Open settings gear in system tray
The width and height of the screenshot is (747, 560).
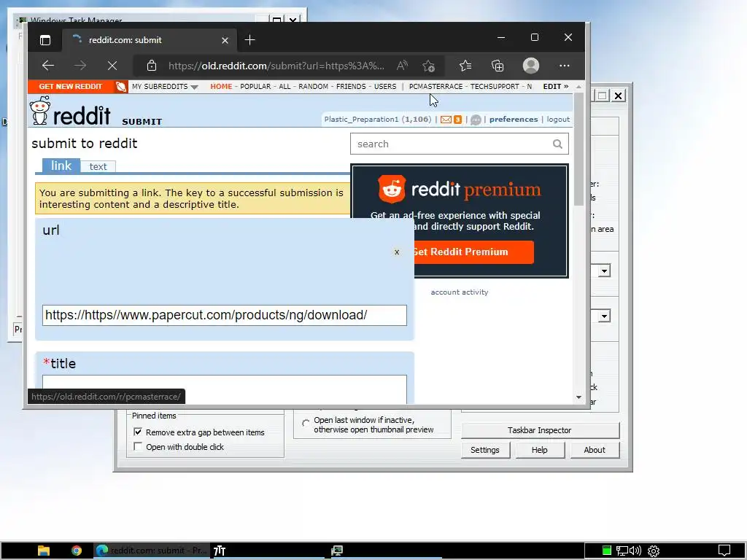(x=654, y=551)
